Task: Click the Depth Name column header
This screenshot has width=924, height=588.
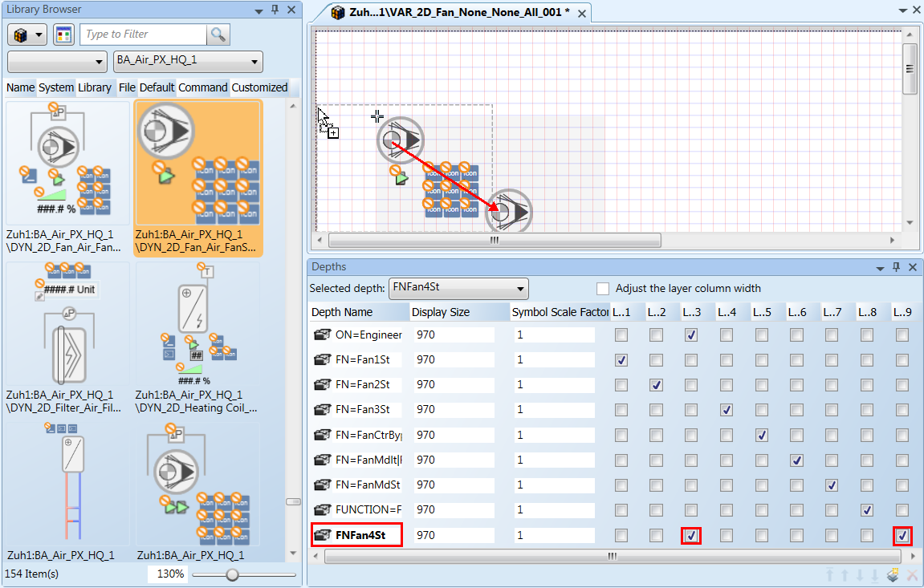Action: click(342, 312)
